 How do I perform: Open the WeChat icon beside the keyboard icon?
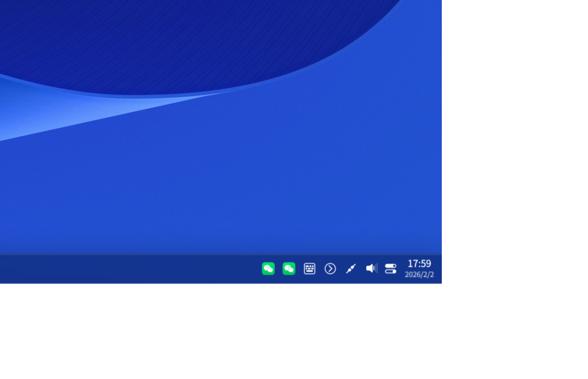pyautogui.click(x=289, y=268)
